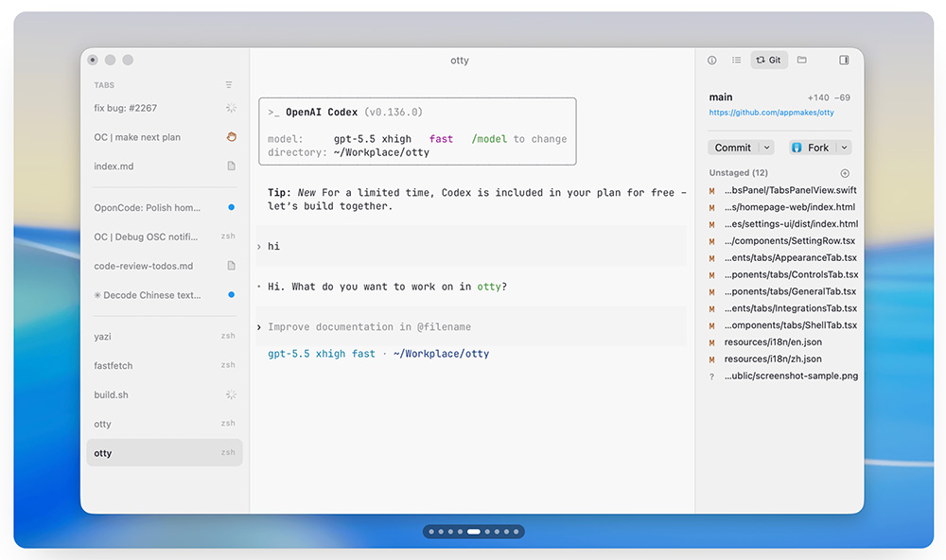The width and height of the screenshot is (946, 560).
Task: Select the fix bug: #2267 tab
Action: 164,108
